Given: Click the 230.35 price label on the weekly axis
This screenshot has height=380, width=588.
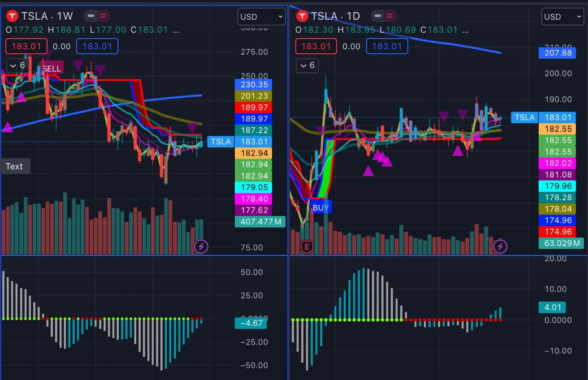Looking at the screenshot, I should (x=253, y=84).
